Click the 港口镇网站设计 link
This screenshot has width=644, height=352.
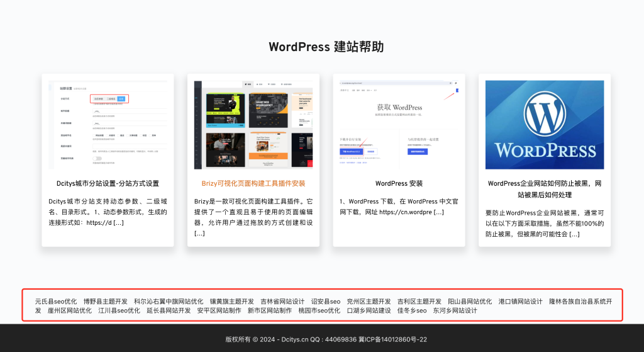[520, 301]
